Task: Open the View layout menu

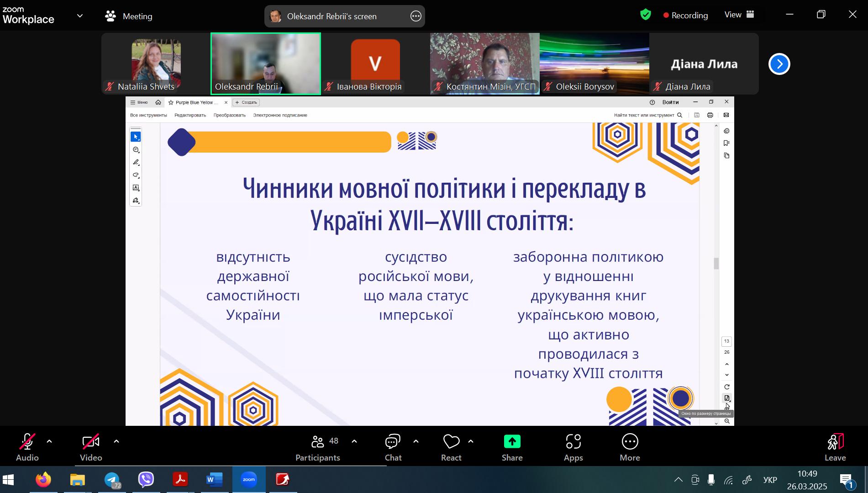Action: coord(740,15)
